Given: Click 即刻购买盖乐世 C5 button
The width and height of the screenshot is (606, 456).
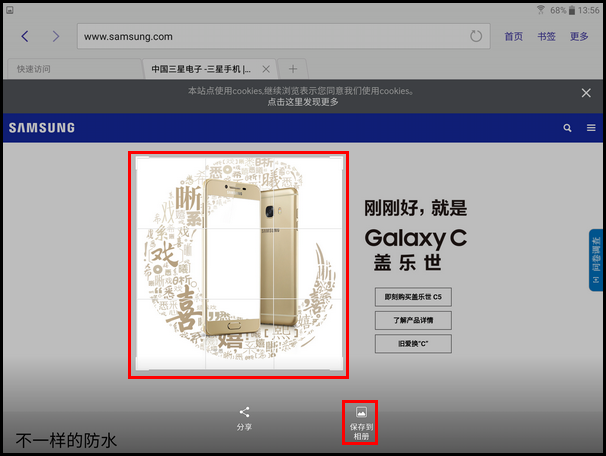Looking at the screenshot, I should tap(413, 297).
